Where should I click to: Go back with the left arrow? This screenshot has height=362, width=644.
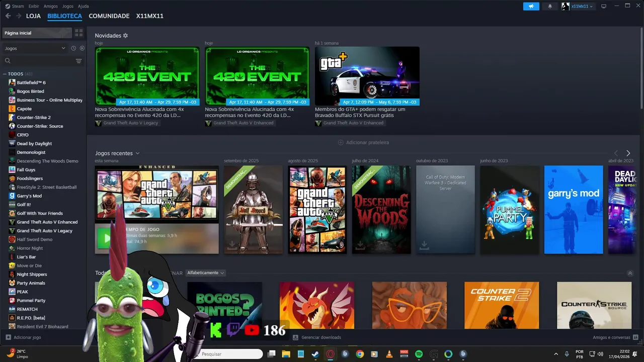click(8, 16)
